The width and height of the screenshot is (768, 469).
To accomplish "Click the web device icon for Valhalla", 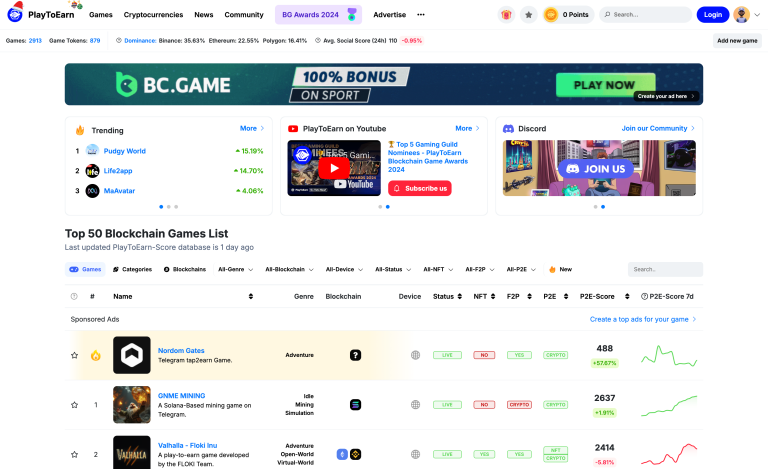I will (415, 454).
